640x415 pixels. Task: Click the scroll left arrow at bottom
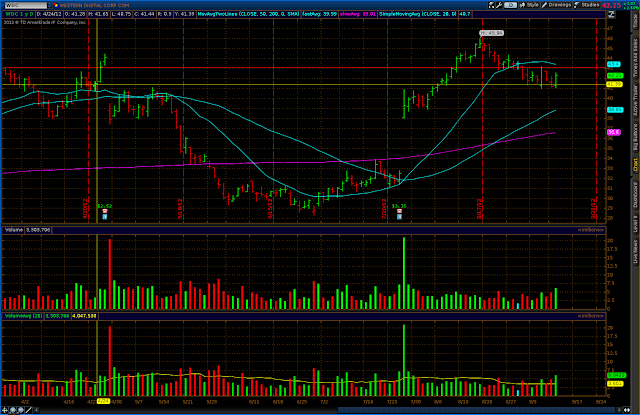click(37, 410)
